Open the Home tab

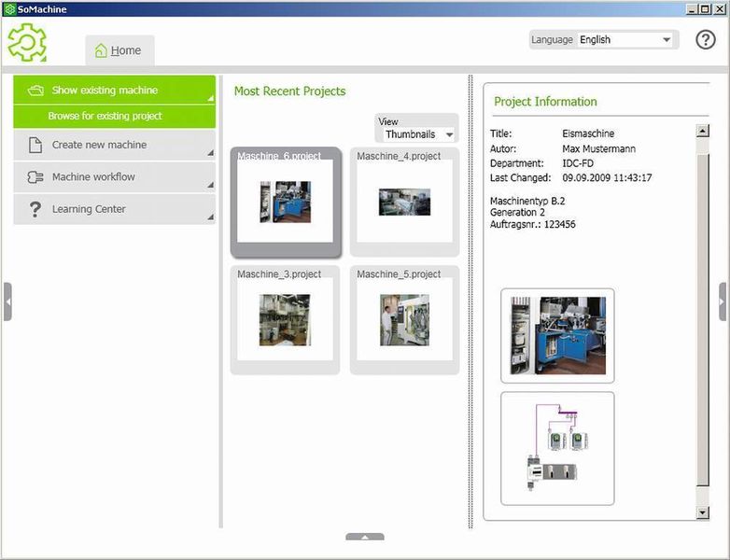click(x=119, y=50)
